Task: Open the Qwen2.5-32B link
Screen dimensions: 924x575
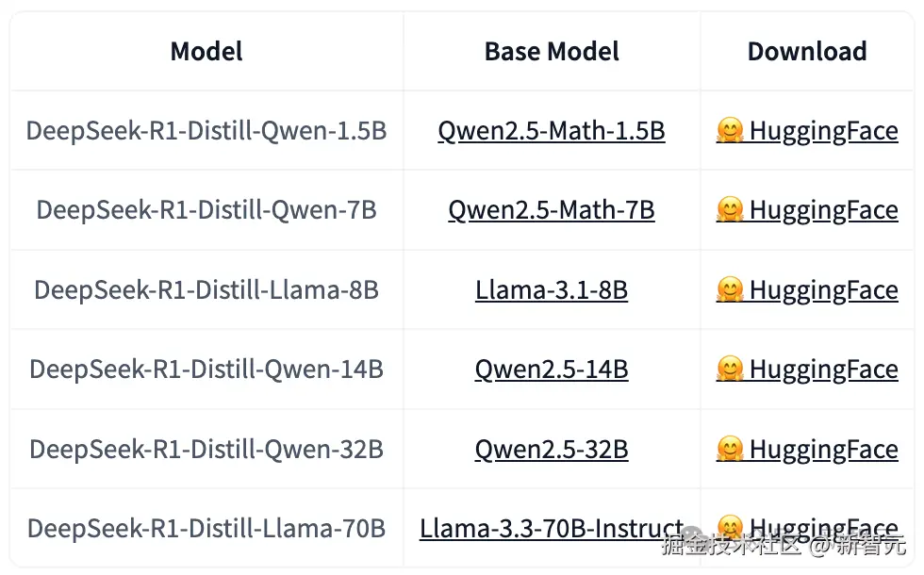Action: click(552, 449)
